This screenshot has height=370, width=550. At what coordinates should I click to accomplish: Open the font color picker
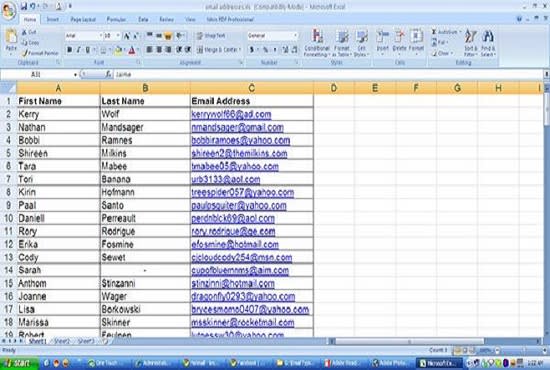click(x=133, y=50)
